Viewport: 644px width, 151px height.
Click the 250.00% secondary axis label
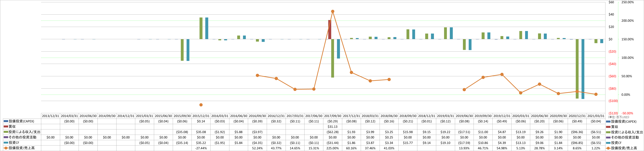[x=628, y=2]
